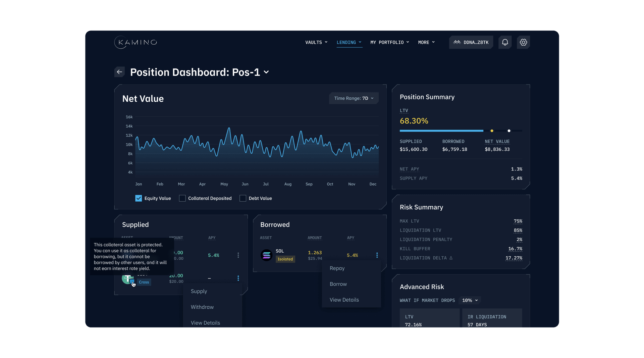Click the Liquidation Delta 17.27% value
The image size is (644, 358).
point(514,258)
